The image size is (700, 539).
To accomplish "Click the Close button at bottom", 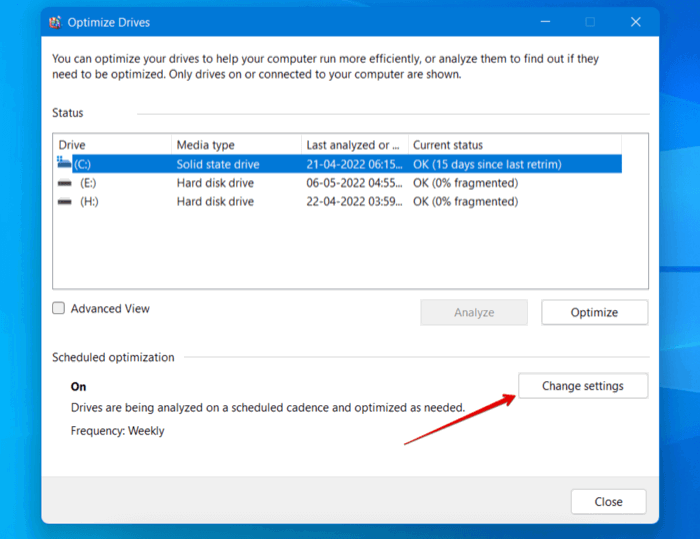I will click(608, 501).
